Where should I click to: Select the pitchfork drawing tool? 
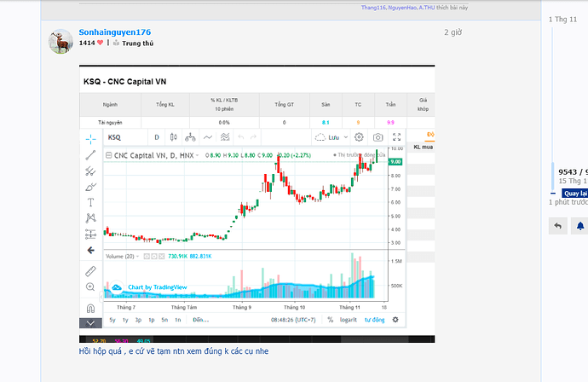[x=90, y=171]
